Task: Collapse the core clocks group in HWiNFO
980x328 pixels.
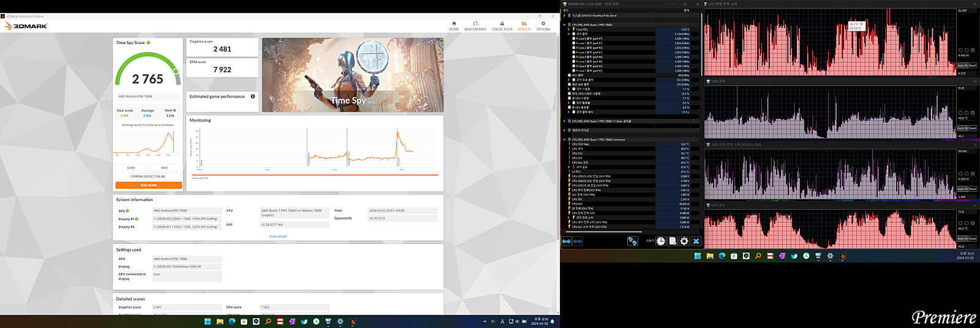Action: click(569, 34)
